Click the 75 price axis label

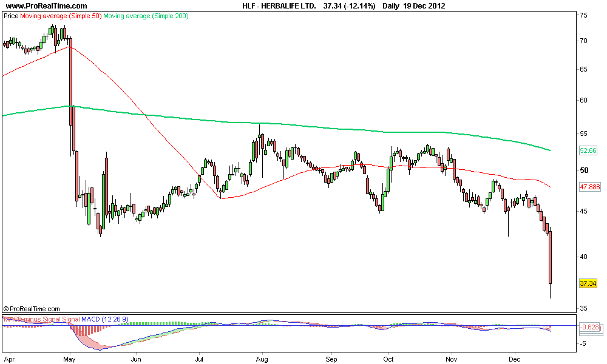point(583,15)
